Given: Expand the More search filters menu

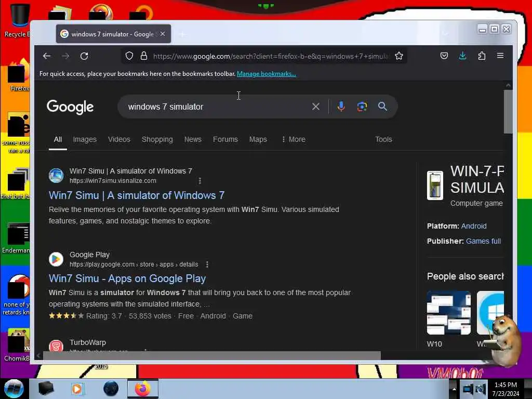Looking at the screenshot, I should tap(293, 139).
